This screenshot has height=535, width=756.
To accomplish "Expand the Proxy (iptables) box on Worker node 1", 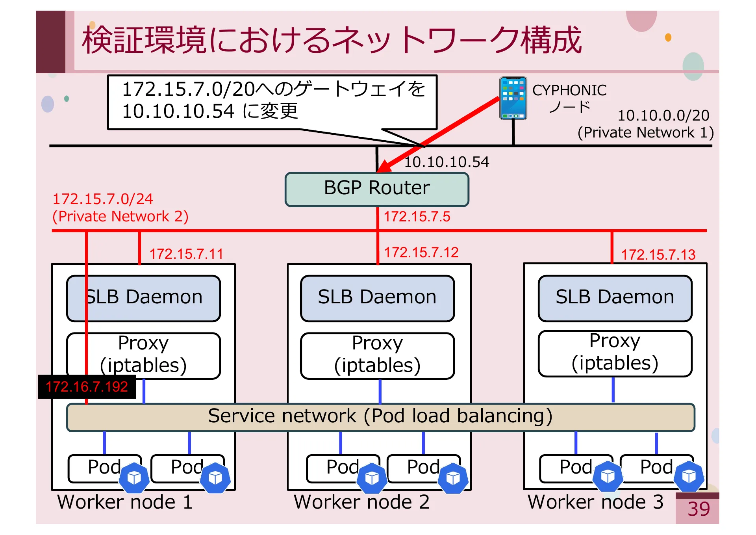I will [143, 355].
